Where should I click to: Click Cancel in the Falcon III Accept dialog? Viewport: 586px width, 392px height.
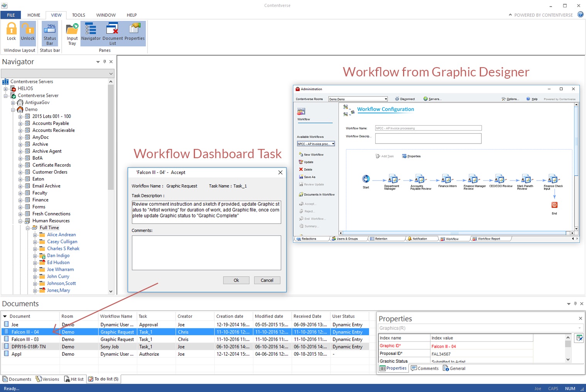click(x=267, y=280)
